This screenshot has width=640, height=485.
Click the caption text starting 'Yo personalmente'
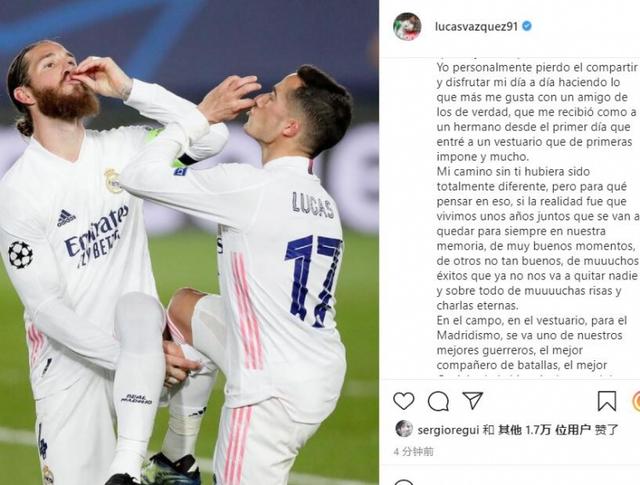(537, 112)
